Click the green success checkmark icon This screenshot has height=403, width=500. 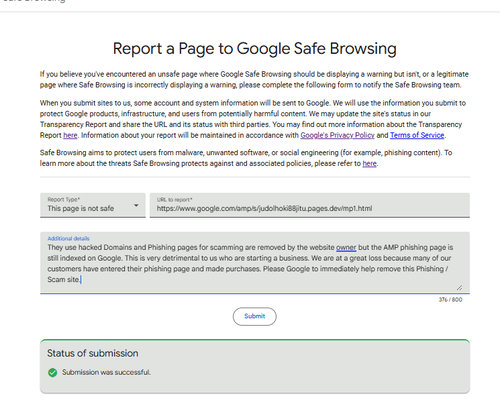point(52,372)
